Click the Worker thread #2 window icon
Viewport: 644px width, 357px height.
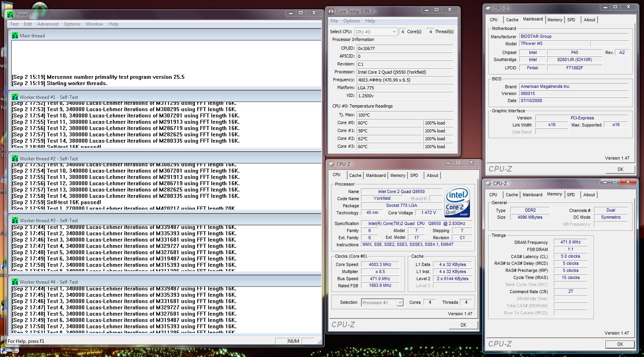[x=15, y=158]
